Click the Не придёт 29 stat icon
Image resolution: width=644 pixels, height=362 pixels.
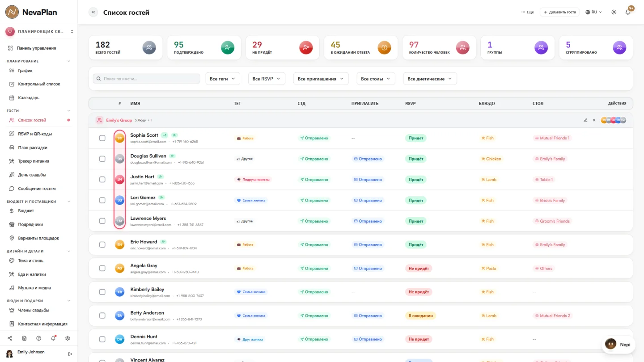click(x=306, y=47)
